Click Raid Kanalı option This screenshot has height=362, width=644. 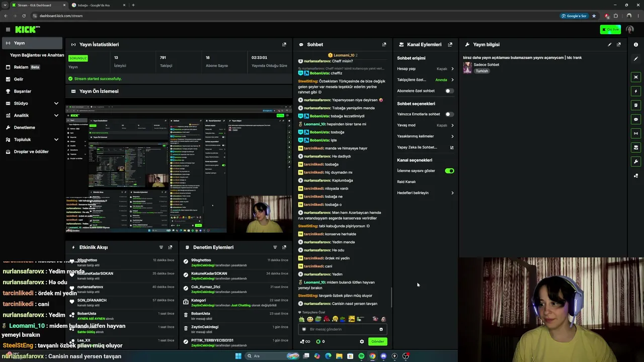tap(407, 182)
